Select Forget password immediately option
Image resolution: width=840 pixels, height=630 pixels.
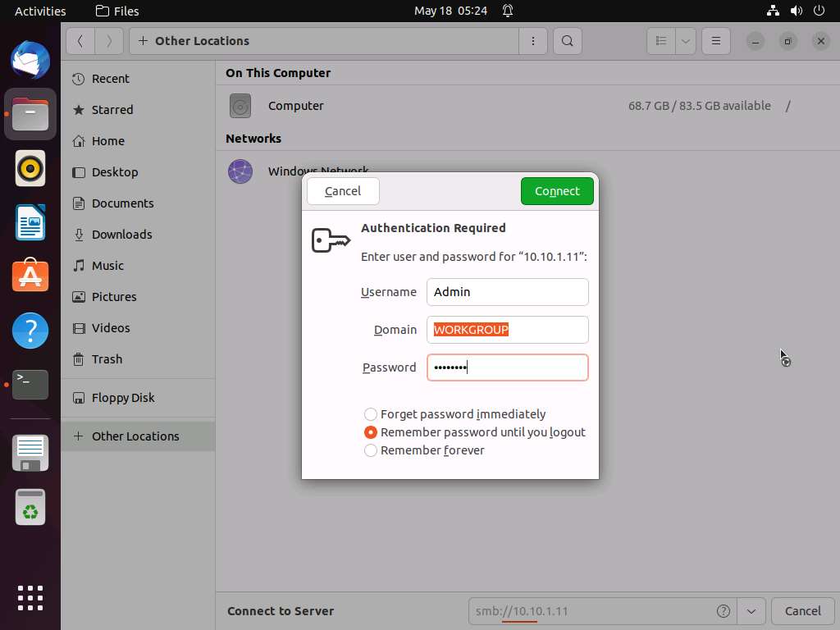(371, 414)
